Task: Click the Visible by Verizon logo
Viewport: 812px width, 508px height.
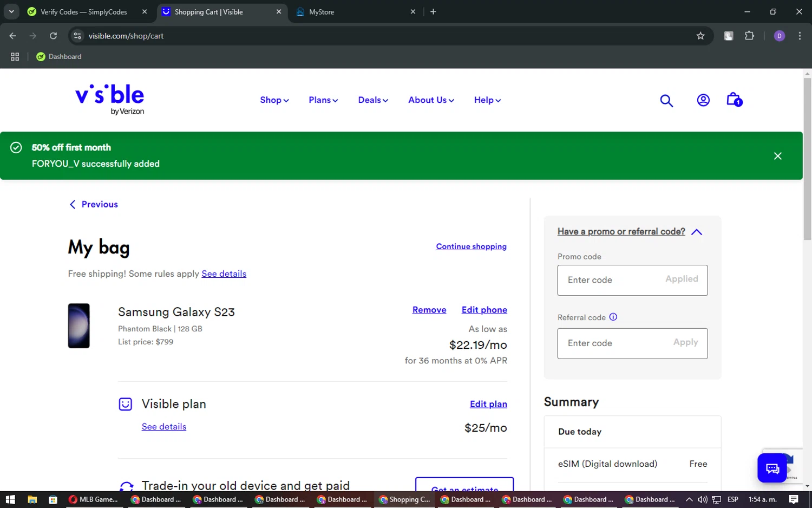Action: [110, 100]
